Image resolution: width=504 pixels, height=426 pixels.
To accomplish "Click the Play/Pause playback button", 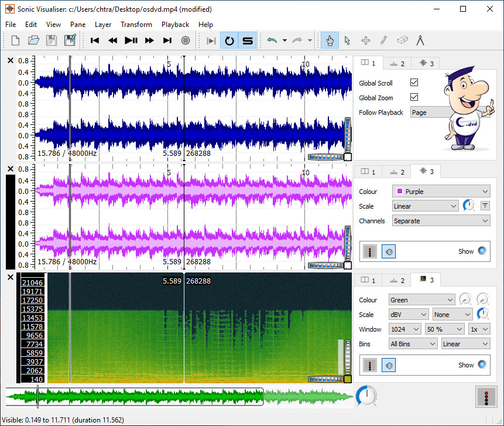I will (x=131, y=40).
